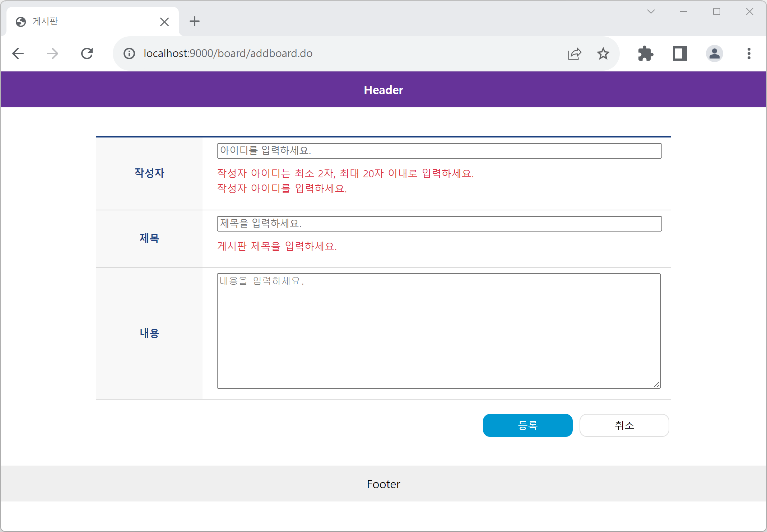View site information icon
This screenshot has width=767, height=532.
pos(129,53)
